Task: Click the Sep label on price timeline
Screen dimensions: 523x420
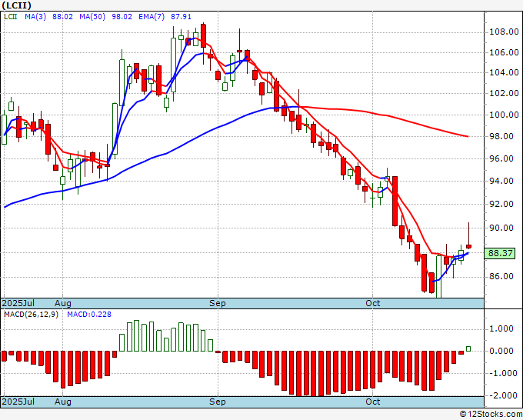Action: [218, 303]
